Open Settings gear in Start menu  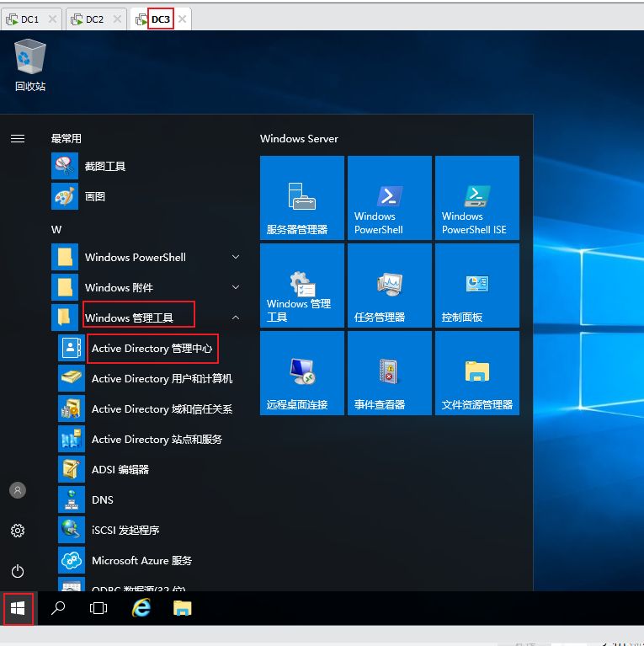(18, 531)
